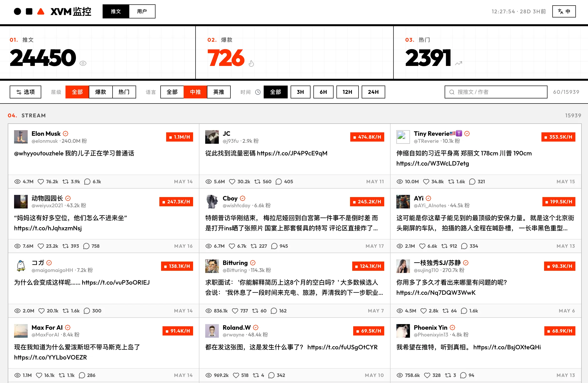Click the search magnifier icon
Screen dimensions: 588x383
click(x=452, y=92)
